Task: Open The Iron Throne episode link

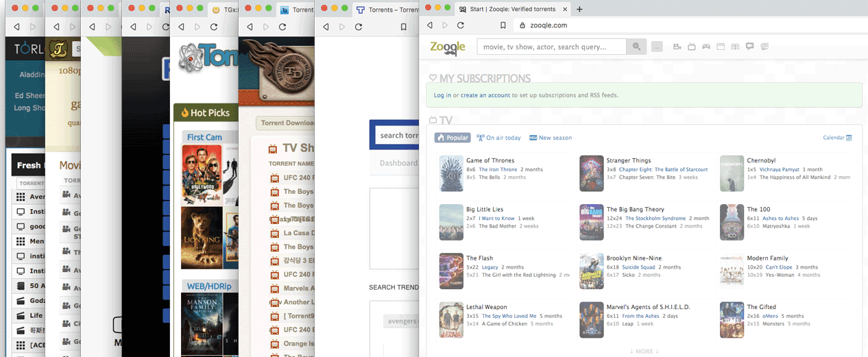Action: click(x=498, y=169)
